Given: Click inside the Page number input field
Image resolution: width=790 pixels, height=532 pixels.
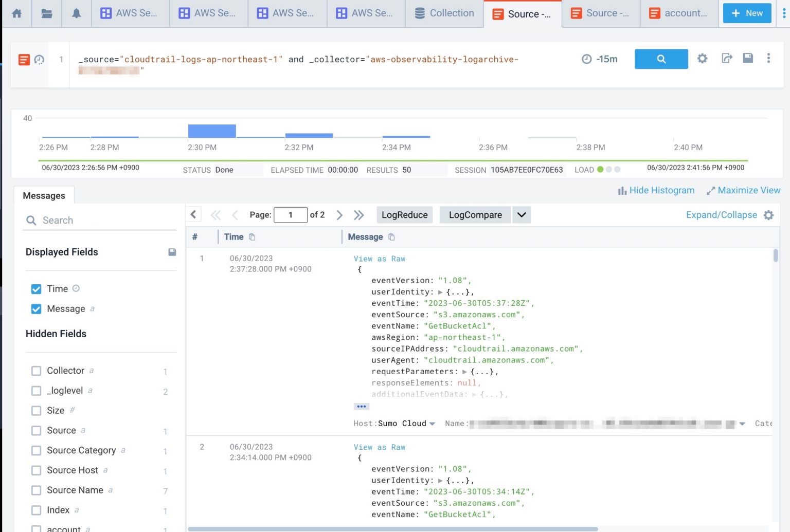Looking at the screenshot, I should (x=291, y=215).
